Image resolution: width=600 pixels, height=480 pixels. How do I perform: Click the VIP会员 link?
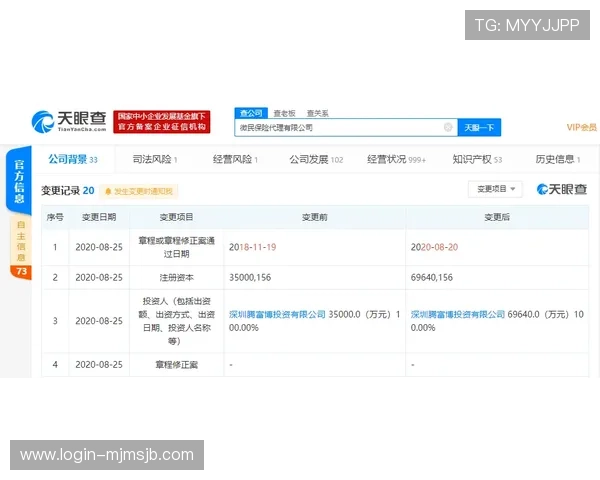point(582,127)
